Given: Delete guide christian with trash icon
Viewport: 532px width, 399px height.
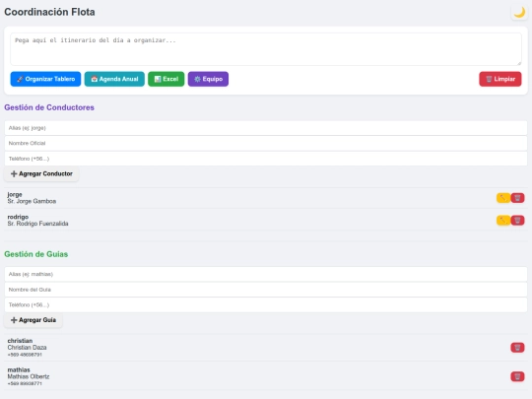Looking at the screenshot, I should [517, 348].
